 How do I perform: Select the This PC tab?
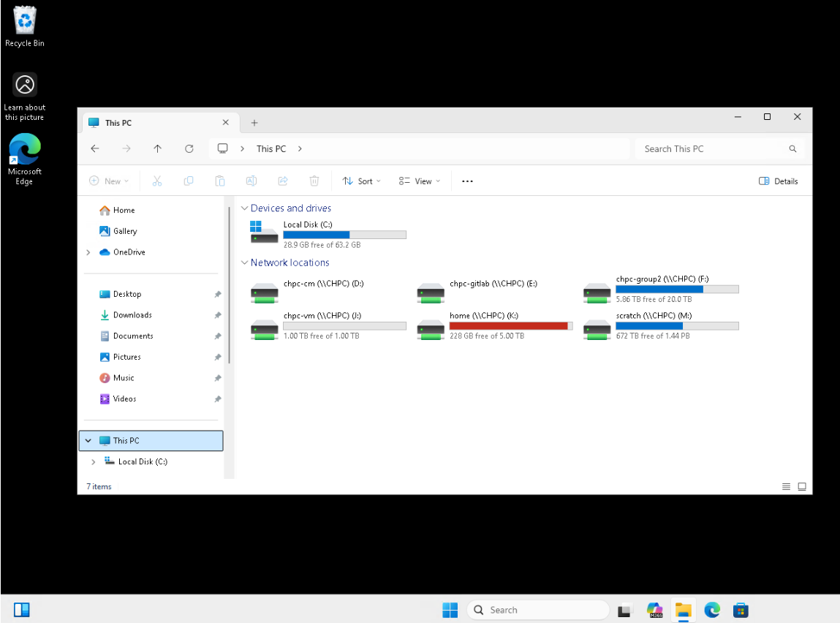119,123
